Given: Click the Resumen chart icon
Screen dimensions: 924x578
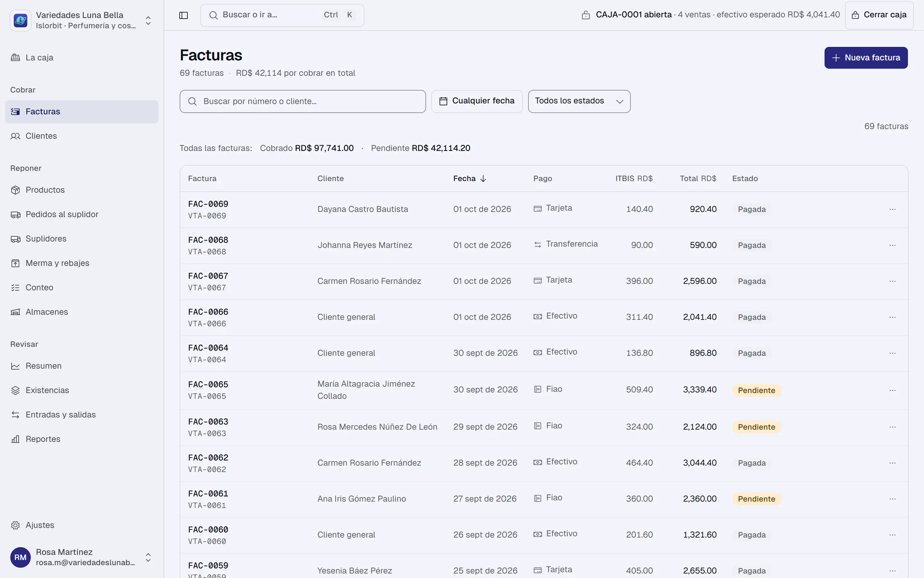Looking at the screenshot, I should pos(15,366).
